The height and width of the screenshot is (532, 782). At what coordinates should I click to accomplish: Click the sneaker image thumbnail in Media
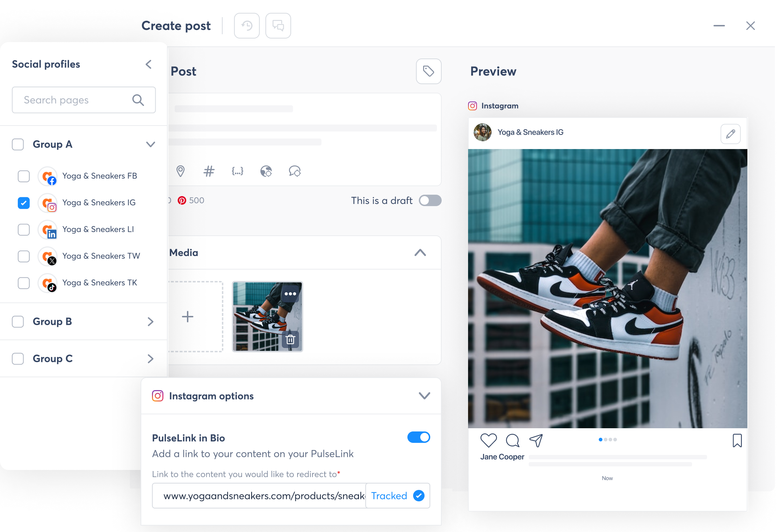click(x=266, y=316)
